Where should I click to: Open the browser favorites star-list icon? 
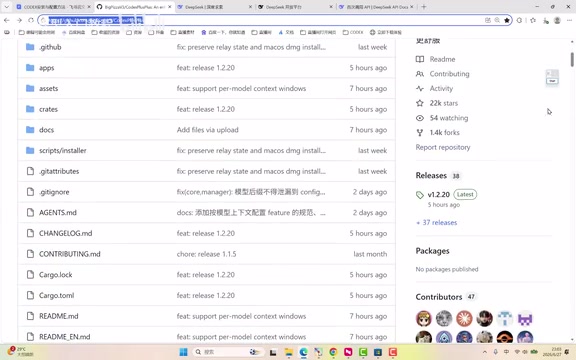tap(533, 20)
